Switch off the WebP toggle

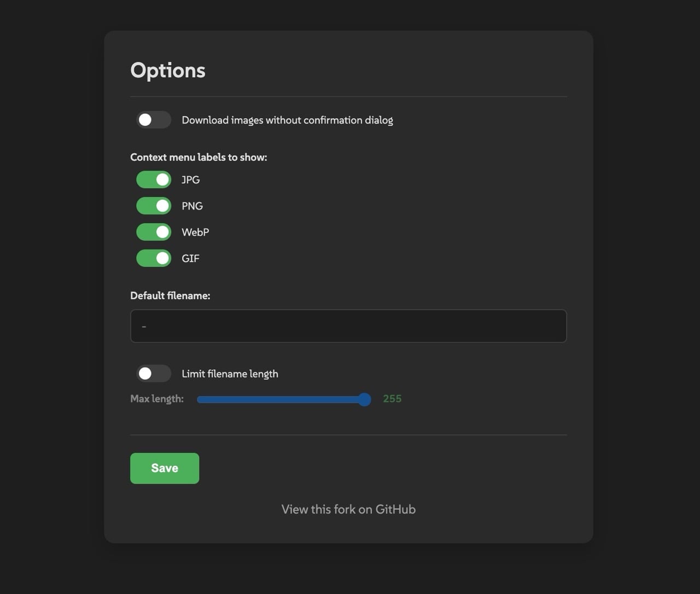point(154,232)
